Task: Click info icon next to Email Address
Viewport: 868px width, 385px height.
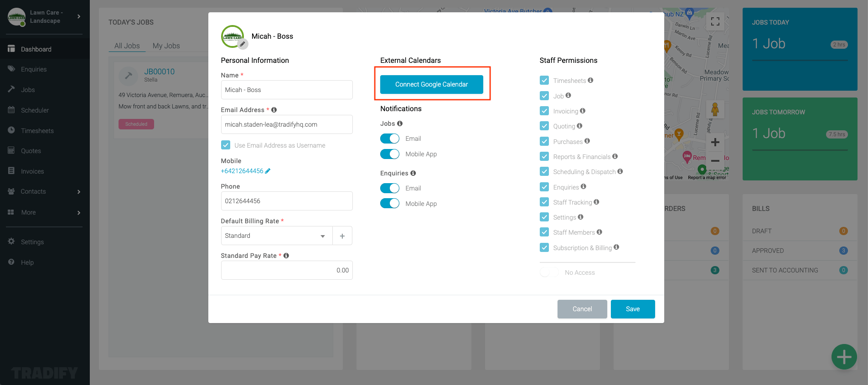Action: (x=274, y=110)
